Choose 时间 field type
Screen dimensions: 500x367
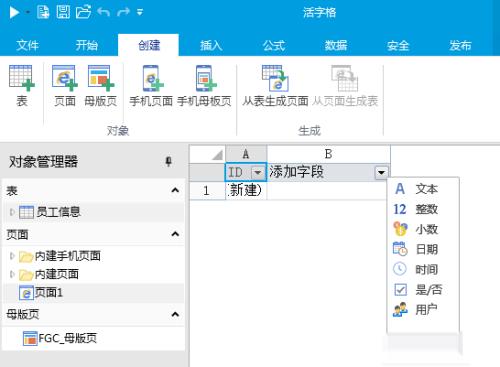(423, 269)
